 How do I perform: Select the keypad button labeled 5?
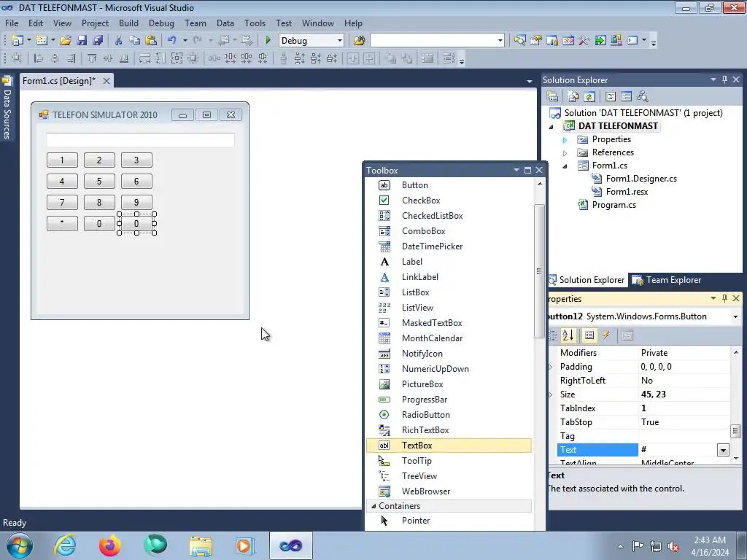99,181
